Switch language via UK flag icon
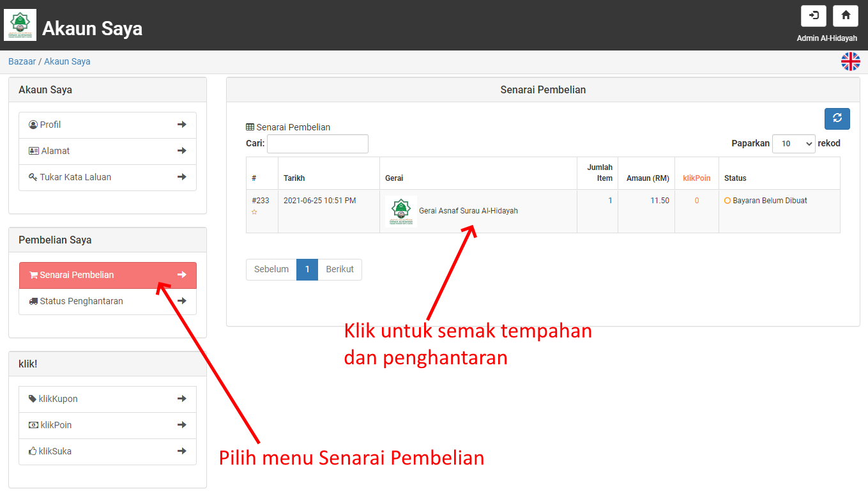Viewport: 868px width, 494px height. pos(850,62)
